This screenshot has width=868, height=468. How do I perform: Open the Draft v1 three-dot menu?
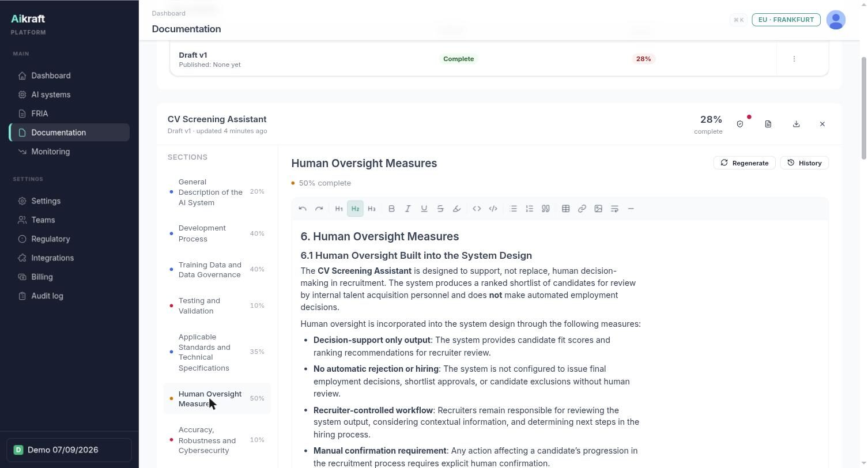point(794,59)
